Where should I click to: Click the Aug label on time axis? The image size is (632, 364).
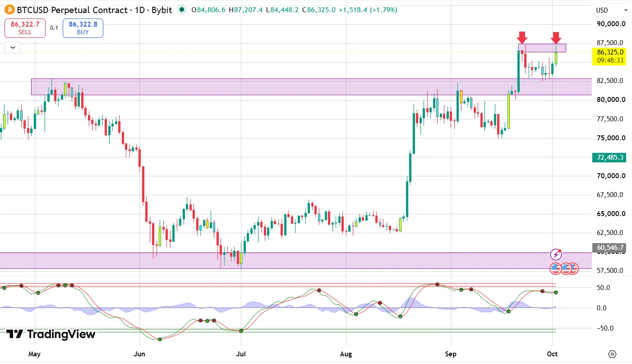[346, 354]
